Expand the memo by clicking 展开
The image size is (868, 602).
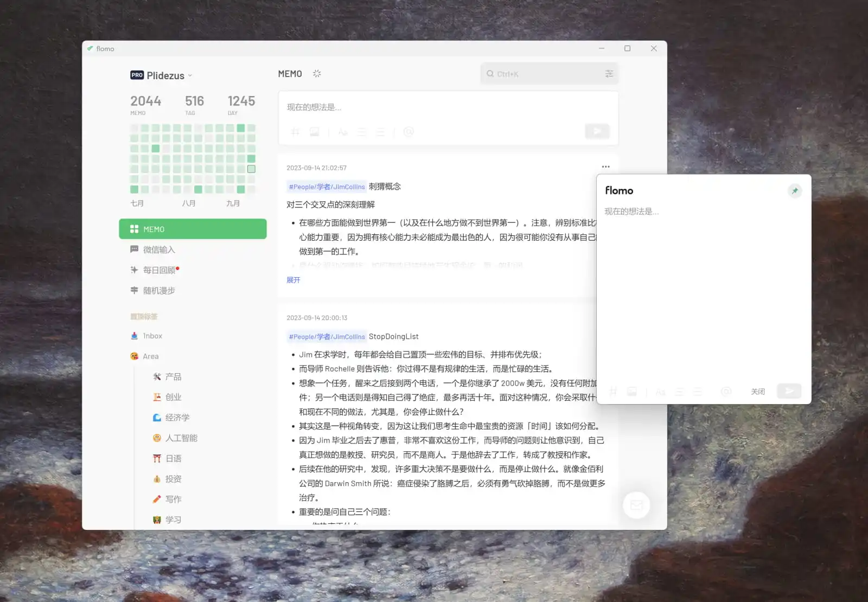[293, 280]
